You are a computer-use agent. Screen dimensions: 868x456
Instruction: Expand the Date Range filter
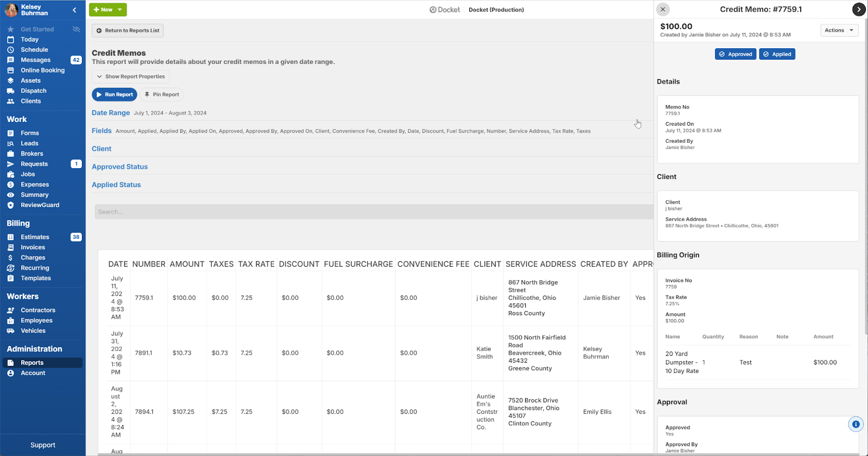tap(111, 113)
